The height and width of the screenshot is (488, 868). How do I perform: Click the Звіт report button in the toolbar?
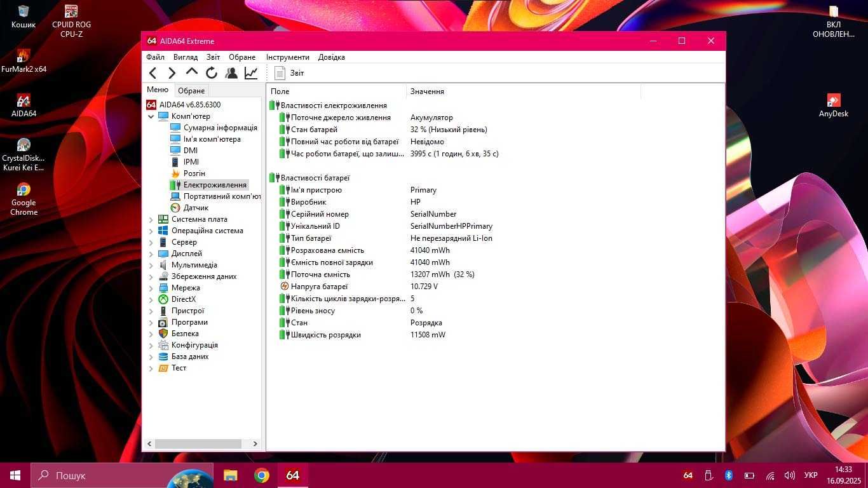(289, 73)
